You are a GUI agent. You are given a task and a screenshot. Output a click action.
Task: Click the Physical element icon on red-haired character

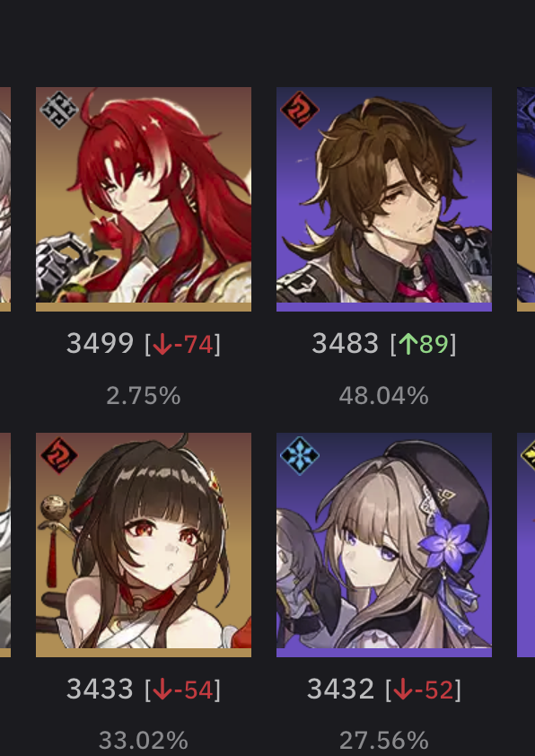[x=59, y=110]
